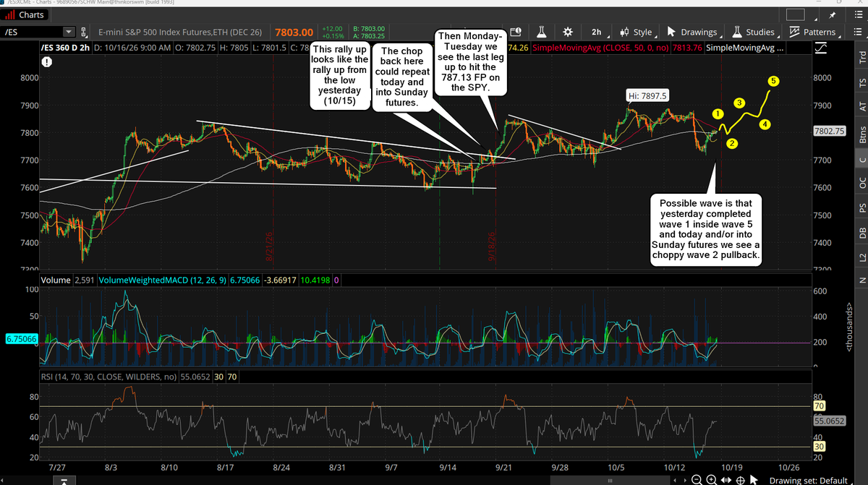Open the symbol link chain icon
This screenshot has height=485, width=868.
84,32
